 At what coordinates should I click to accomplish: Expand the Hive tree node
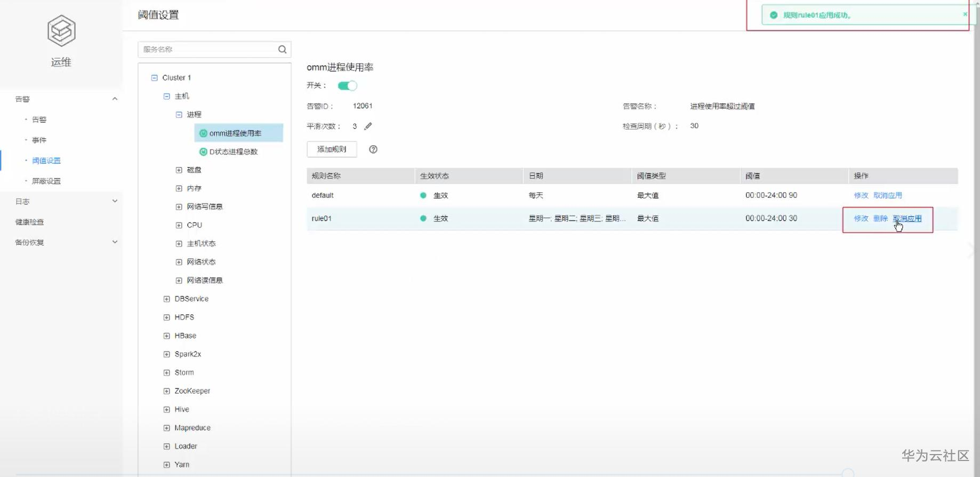(166, 409)
